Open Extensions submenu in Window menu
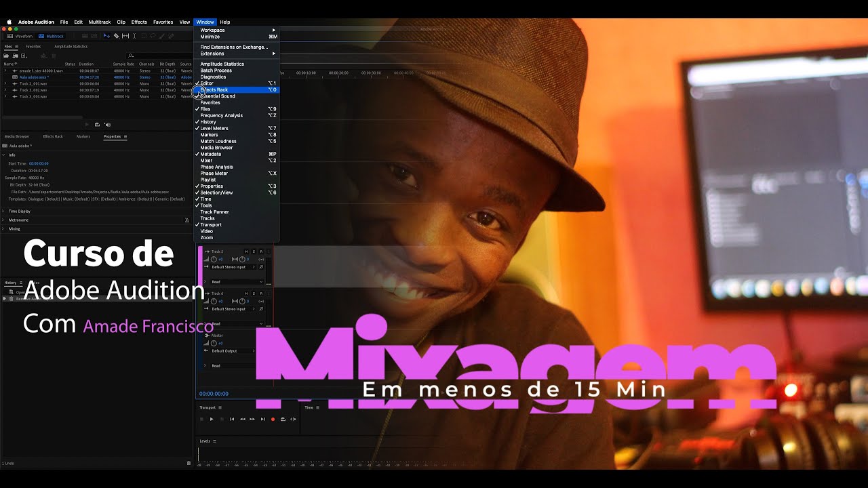The image size is (868, 488). [x=237, y=54]
